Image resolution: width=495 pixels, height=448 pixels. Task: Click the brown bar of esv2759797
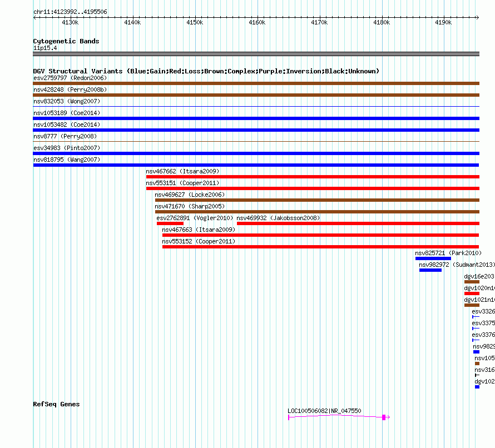pos(256,83)
